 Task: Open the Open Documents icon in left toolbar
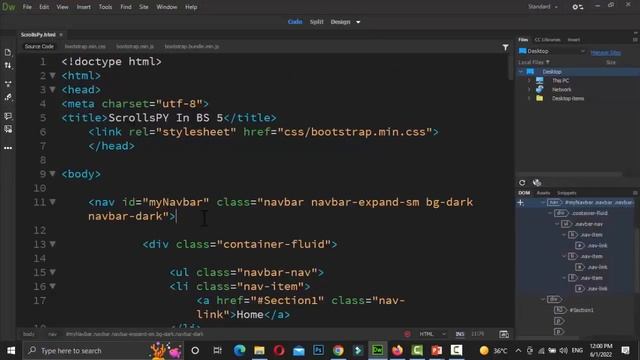coord(8,52)
